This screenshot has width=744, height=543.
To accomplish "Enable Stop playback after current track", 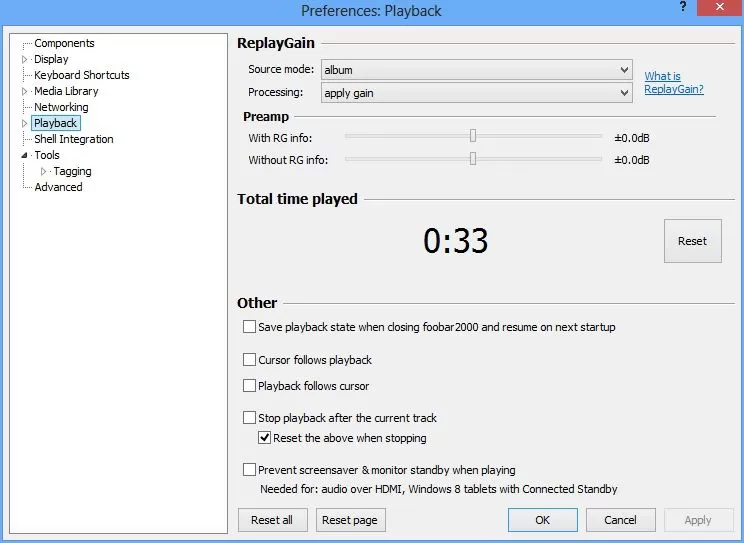I will 249,418.
